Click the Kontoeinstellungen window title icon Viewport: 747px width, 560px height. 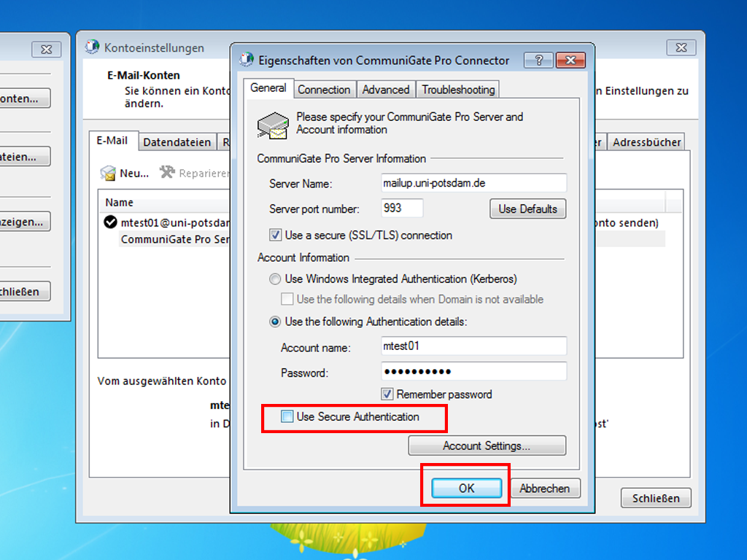coord(93,47)
